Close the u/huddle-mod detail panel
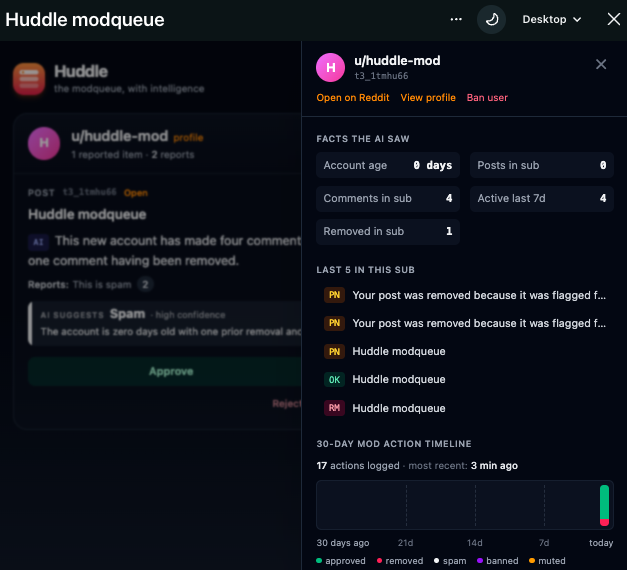This screenshot has width=627, height=570. 601,64
